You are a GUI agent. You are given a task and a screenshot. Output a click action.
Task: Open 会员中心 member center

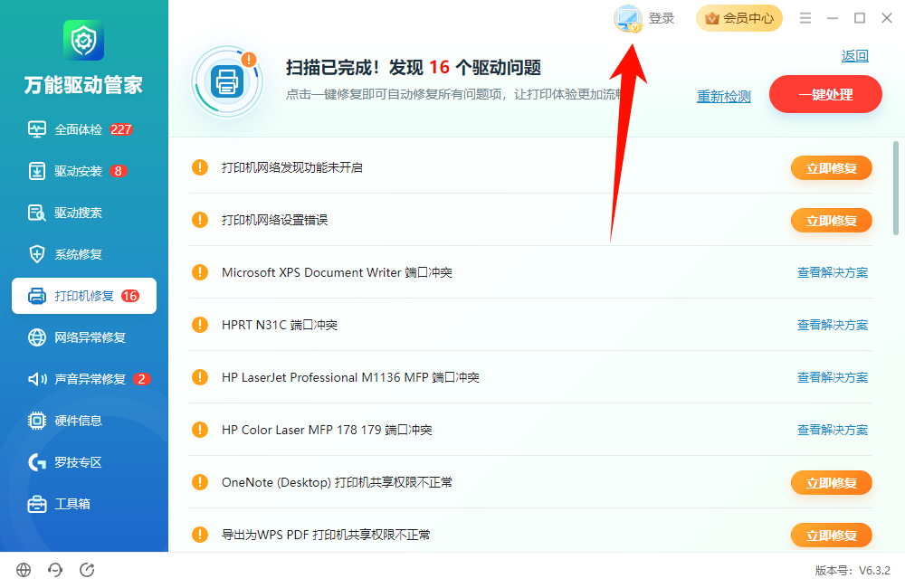point(739,18)
